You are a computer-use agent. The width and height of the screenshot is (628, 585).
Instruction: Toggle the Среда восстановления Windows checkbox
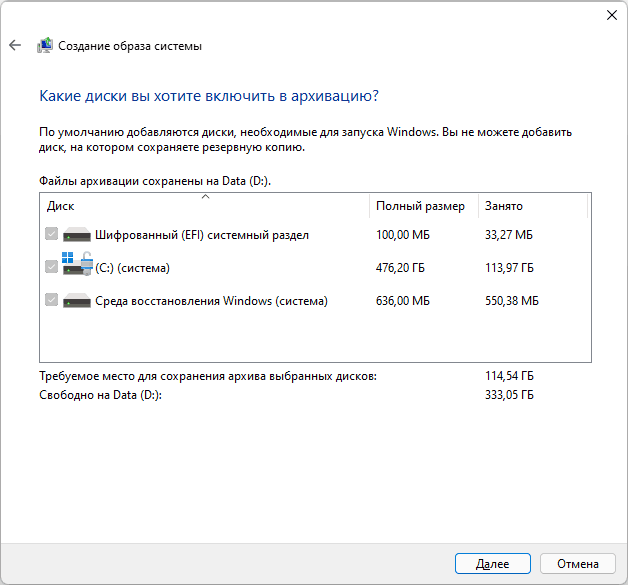(51, 300)
